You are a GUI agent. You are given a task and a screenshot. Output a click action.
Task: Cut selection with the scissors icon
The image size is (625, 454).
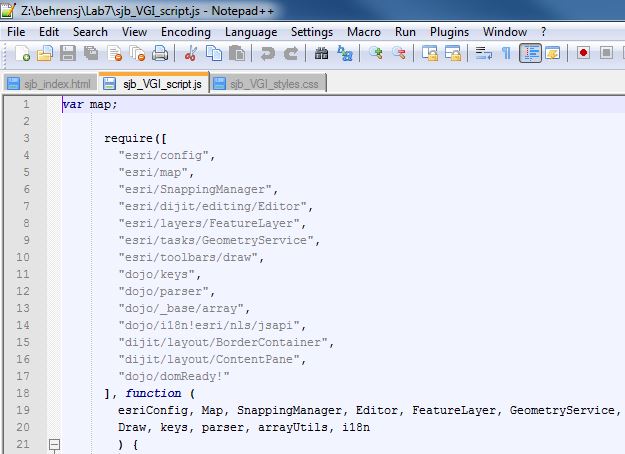(191, 53)
